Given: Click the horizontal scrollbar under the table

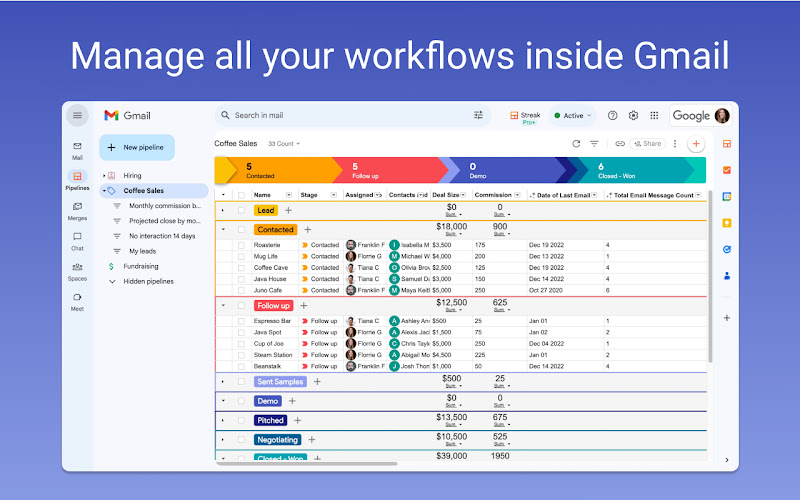Looking at the screenshot, I should 307,464.
